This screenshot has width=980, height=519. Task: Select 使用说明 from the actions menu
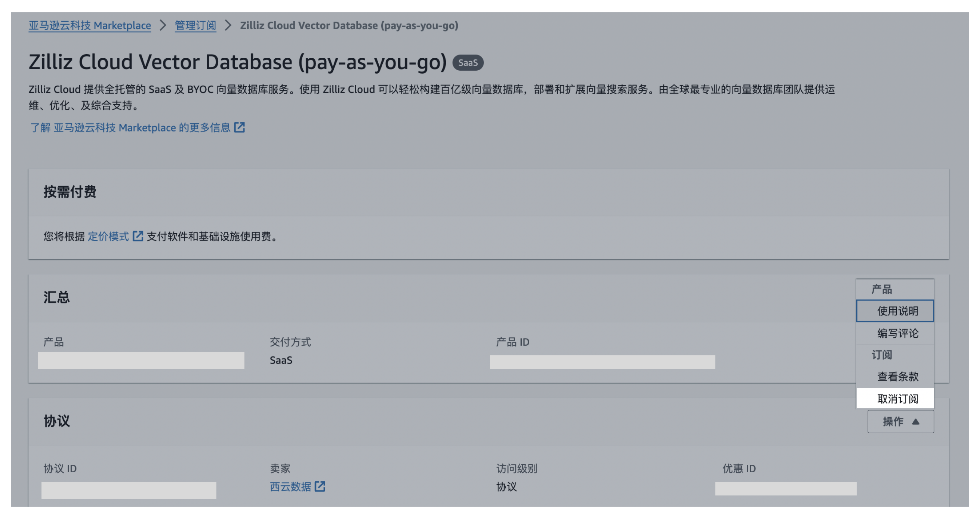897,311
